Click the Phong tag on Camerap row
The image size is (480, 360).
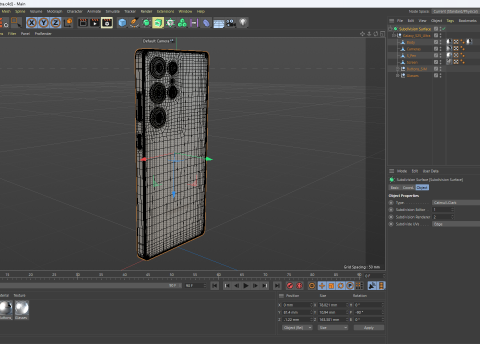tap(463, 49)
